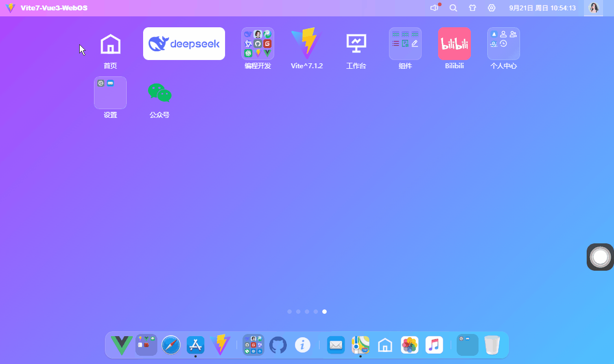The width and height of the screenshot is (614, 364).
Task: Open the Vite^7.1.2 lightning icon
Action: tap(306, 43)
